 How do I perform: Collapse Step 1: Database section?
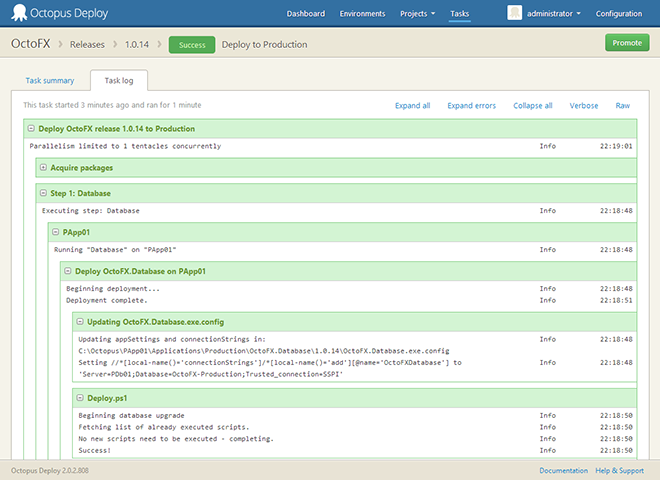[43, 193]
